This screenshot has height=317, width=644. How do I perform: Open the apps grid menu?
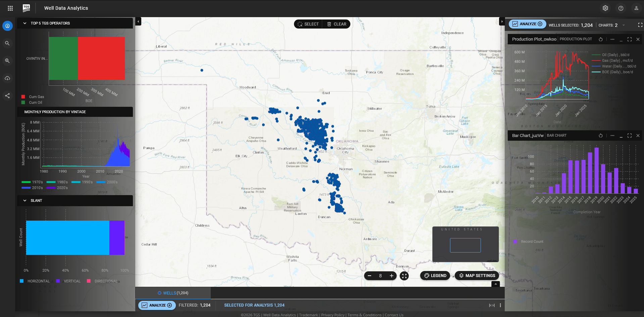[x=10, y=8]
